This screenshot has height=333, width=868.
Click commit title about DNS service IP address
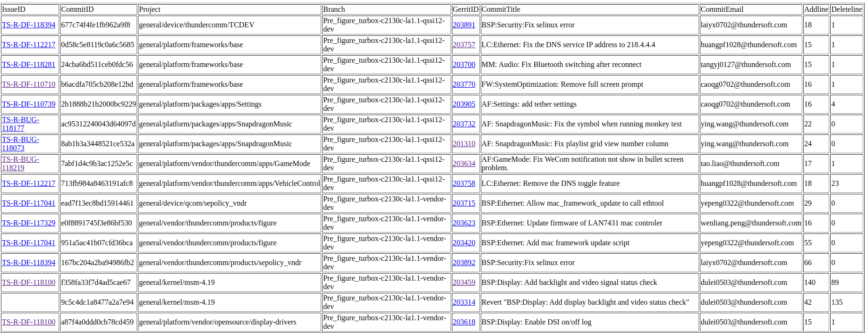(568, 45)
